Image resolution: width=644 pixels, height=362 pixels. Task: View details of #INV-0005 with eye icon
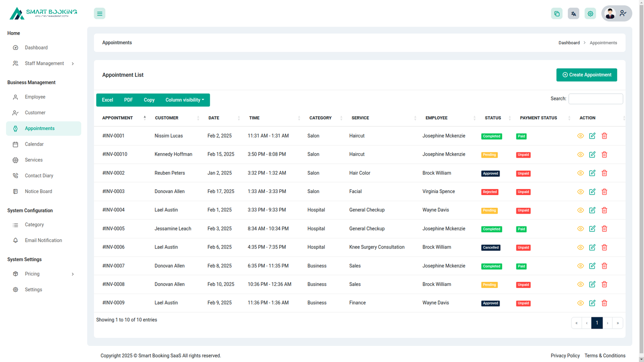click(x=580, y=229)
